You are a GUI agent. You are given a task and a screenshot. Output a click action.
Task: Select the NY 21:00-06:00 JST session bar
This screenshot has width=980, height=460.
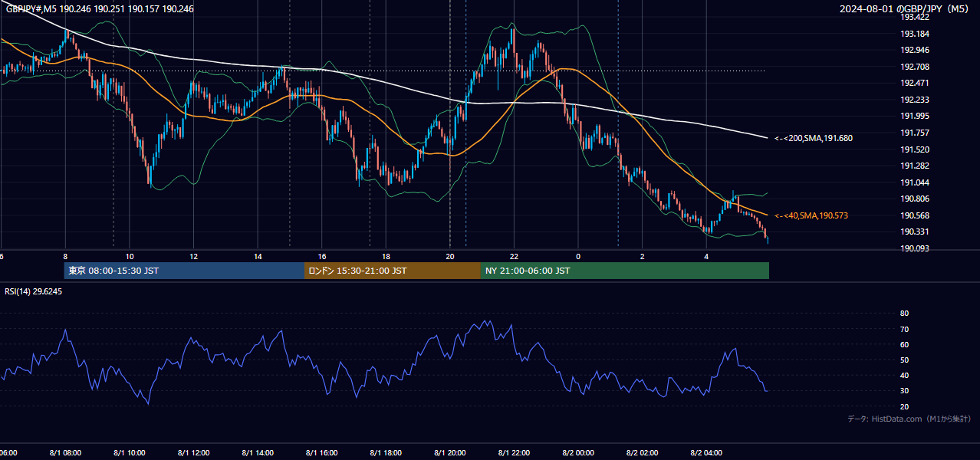pyautogui.click(x=625, y=271)
